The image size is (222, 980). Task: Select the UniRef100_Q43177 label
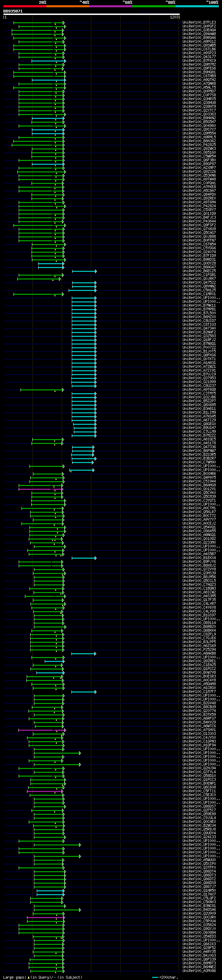pyautogui.click(x=199, y=57)
